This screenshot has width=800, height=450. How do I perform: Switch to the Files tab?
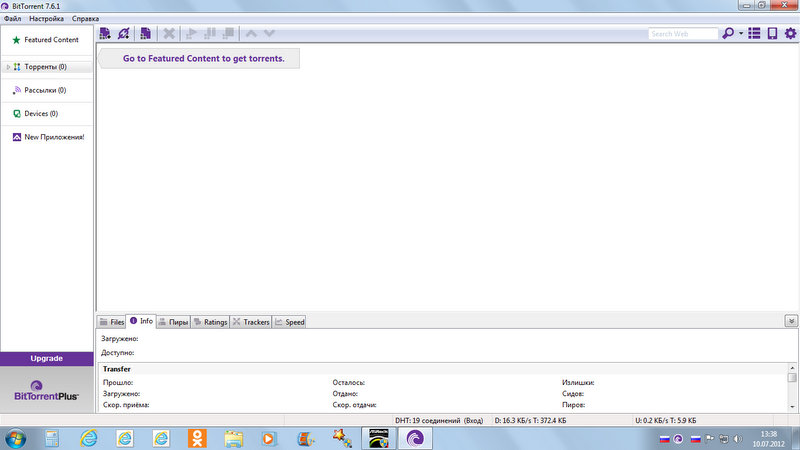[x=112, y=322]
